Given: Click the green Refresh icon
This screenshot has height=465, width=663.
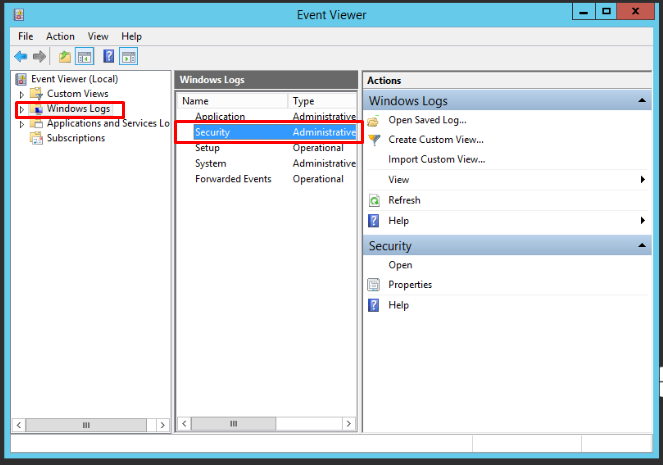Looking at the screenshot, I should click(374, 200).
